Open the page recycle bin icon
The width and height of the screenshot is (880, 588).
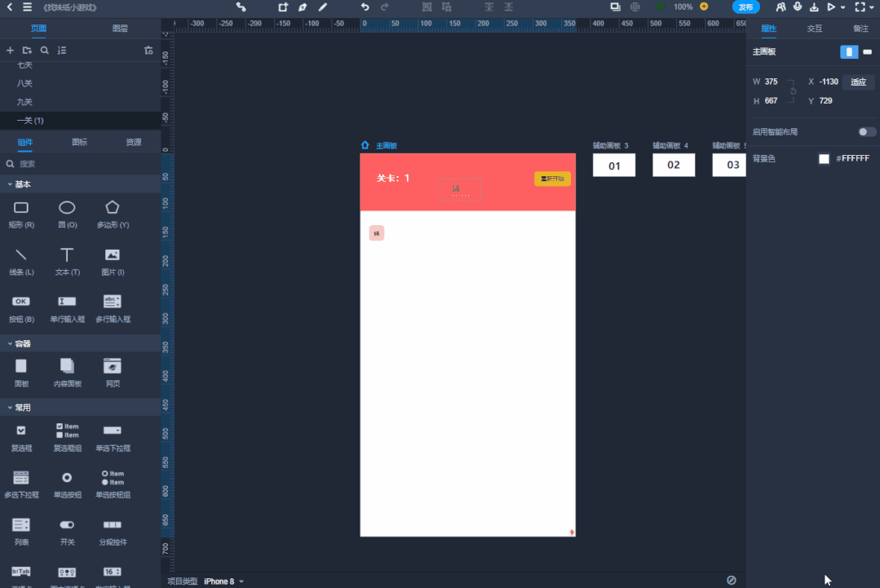point(148,51)
